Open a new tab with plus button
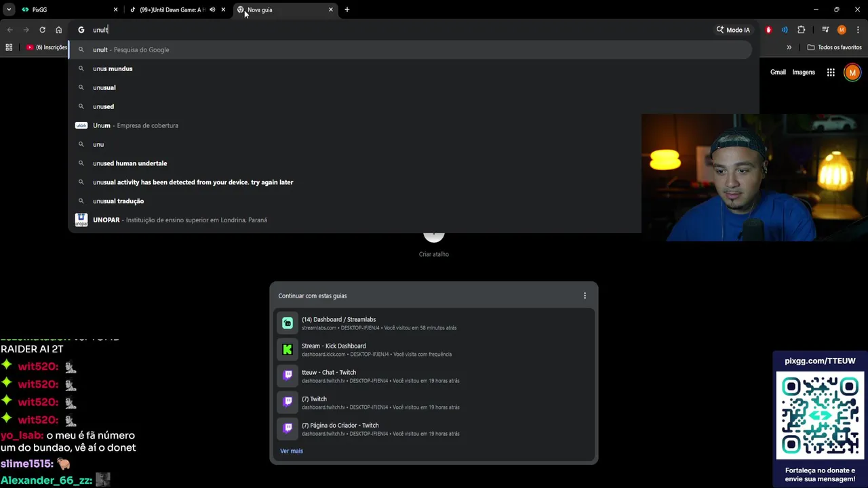Viewport: 868px width, 488px height. pyautogui.click(x=347, y=9)
